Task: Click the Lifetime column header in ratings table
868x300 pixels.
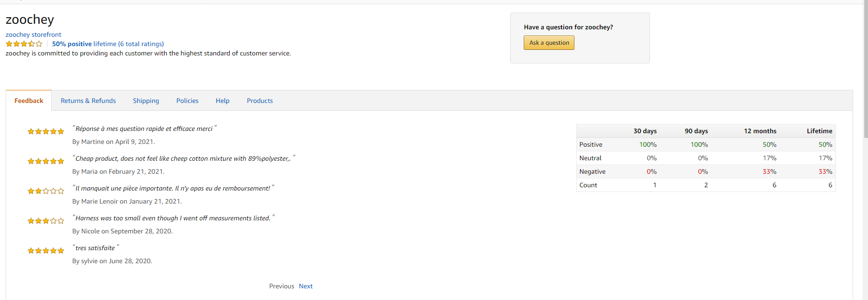Action: [x=819, y=131]
